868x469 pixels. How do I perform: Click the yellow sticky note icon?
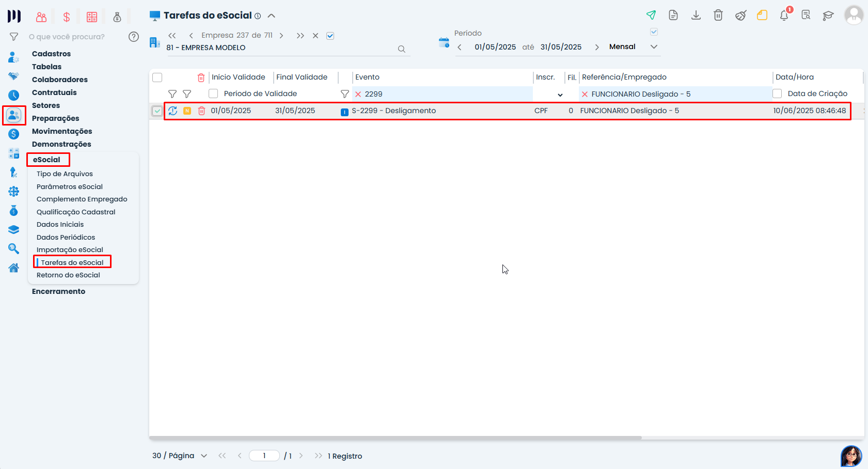coord(762,15)
